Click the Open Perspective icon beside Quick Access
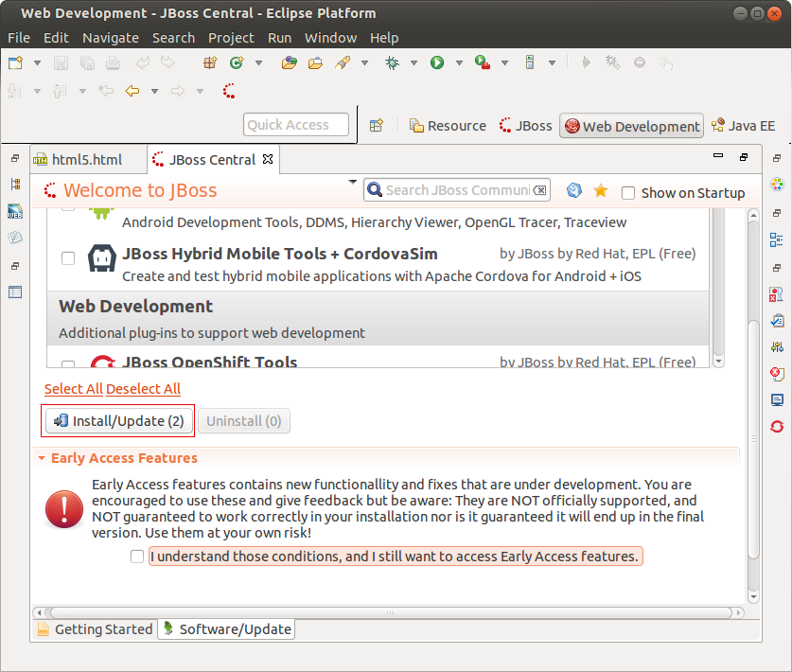The image size is (792, 672). click(377, 125)
